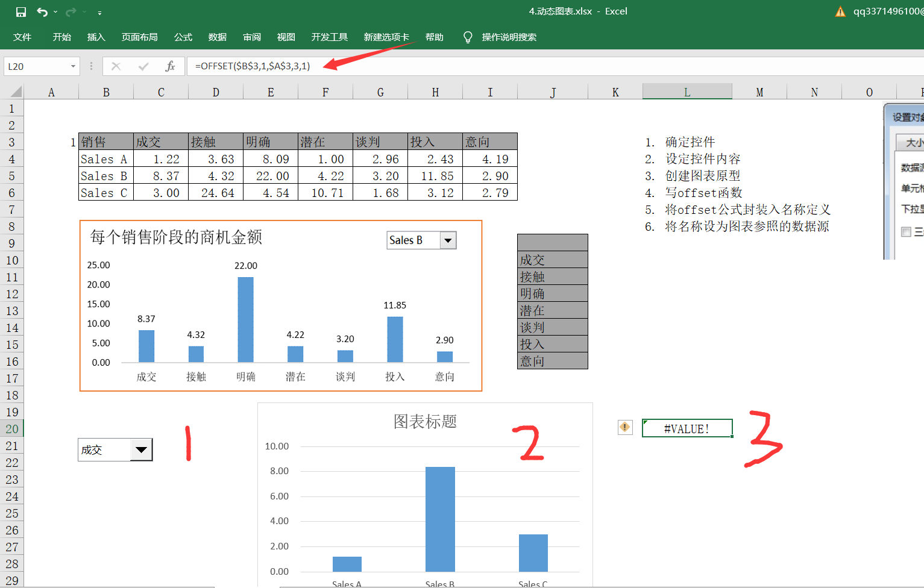Image resolution: width=924 pixels, height=588 pixels.
Task: Click the account warning triangle icon
Action: 840,11
